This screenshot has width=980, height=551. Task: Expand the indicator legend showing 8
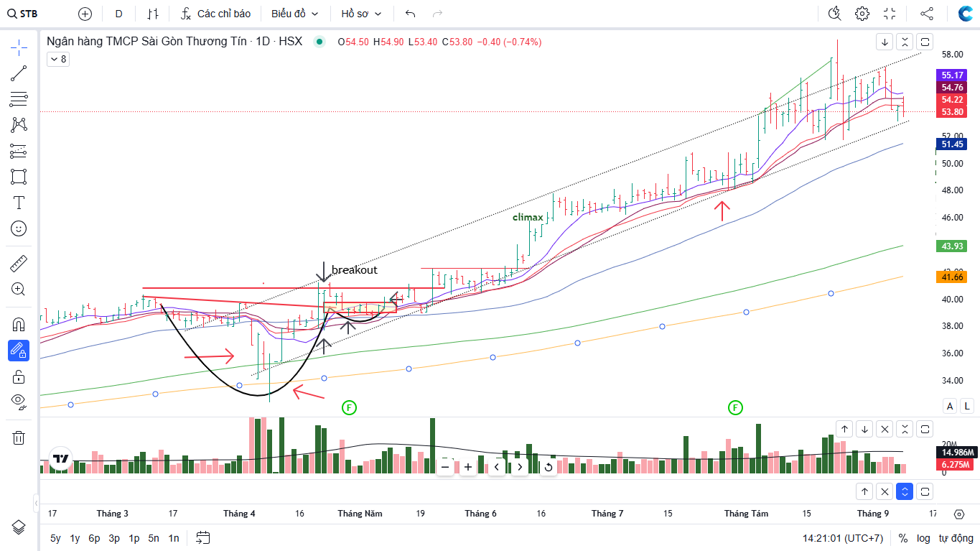click(x=57, y=59)
